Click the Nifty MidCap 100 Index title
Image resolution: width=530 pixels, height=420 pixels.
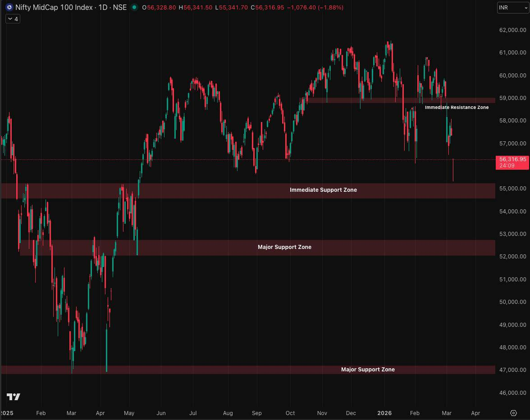[x=54, y=8]
